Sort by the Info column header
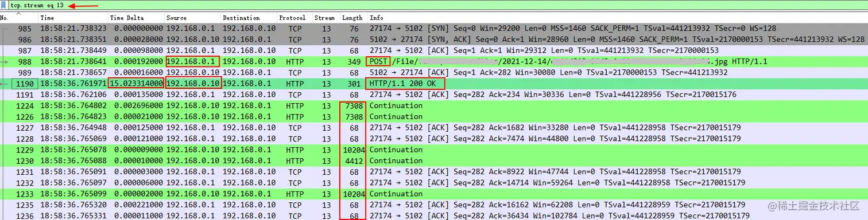This screenshot has width=868, height=220. point(377,18)
